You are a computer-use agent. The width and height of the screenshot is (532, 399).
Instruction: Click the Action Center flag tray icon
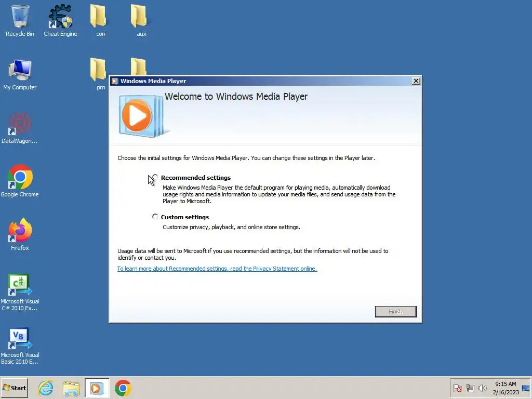(x=458, y=388)
